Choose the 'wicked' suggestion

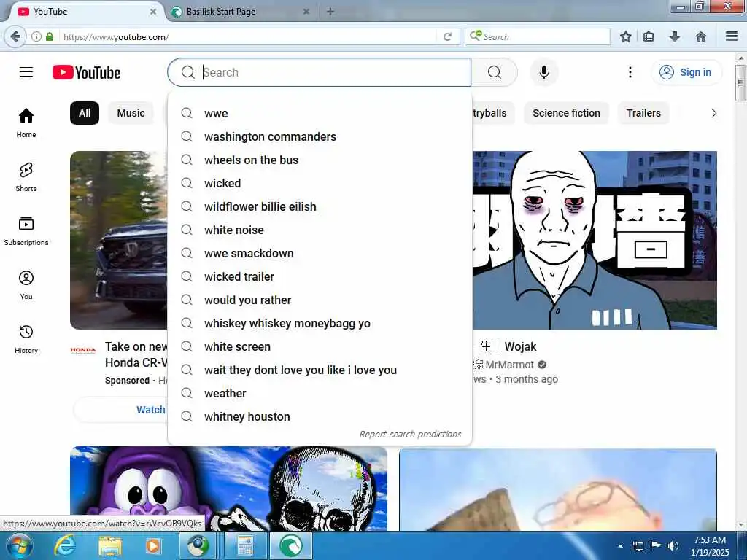[x=320, y=183]
